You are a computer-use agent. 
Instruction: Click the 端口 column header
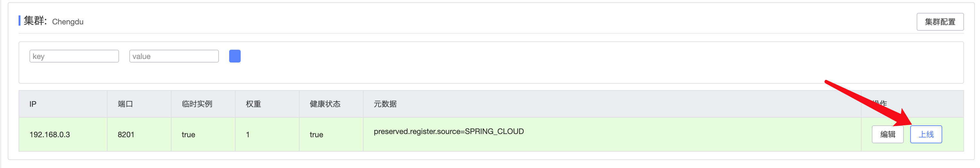point(125,104)
